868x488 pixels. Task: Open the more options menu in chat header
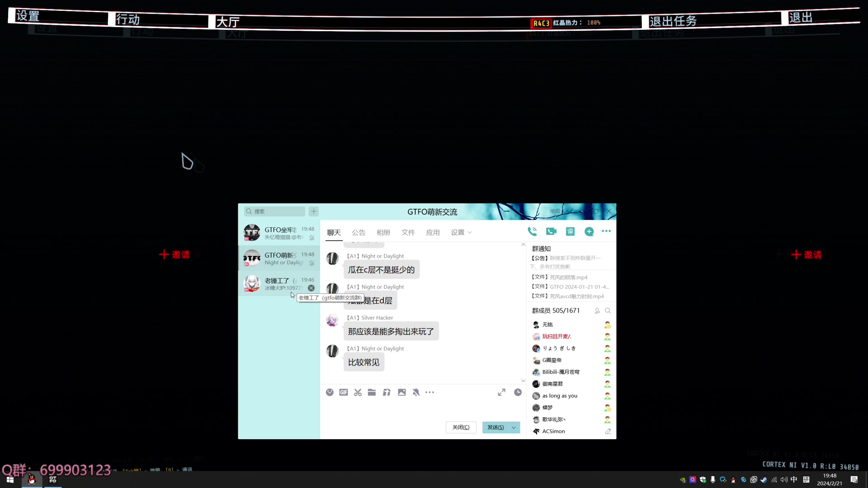pos(606,231)
